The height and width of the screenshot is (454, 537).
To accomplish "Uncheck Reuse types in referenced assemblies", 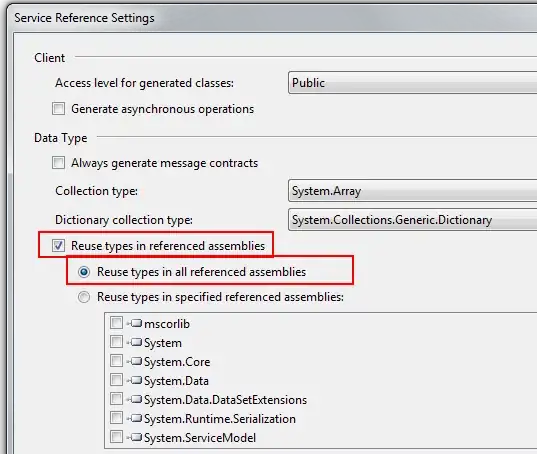I will click(x=58, y=245).
